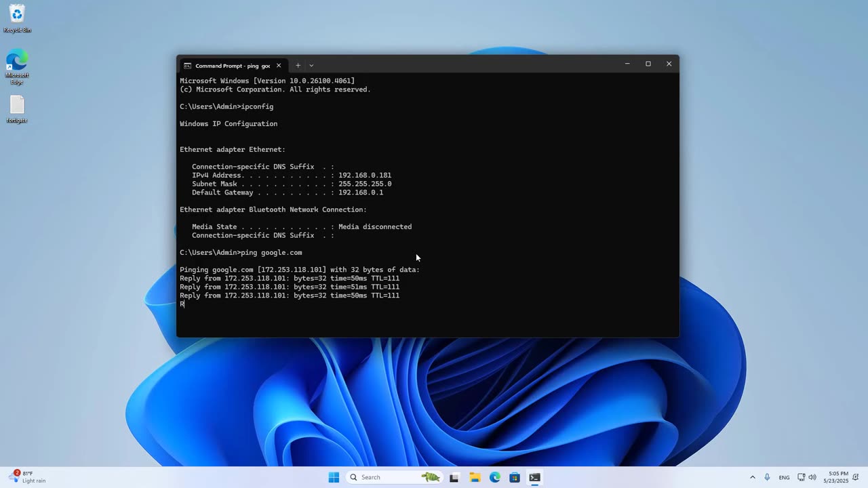This screenshot has height=488, width=868.
Task: Minimize the Command Prompt window
Action: tap(627, 64)
